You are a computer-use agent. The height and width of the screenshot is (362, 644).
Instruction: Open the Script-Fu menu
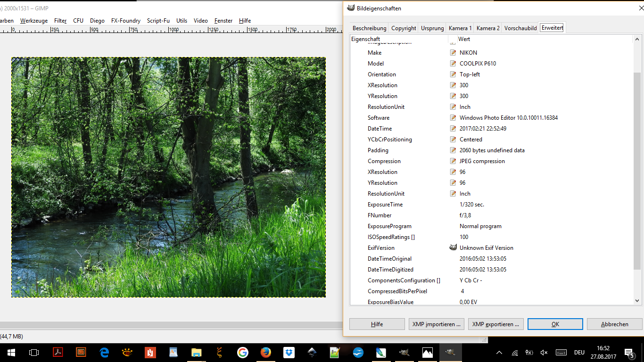tap(158, 21)
